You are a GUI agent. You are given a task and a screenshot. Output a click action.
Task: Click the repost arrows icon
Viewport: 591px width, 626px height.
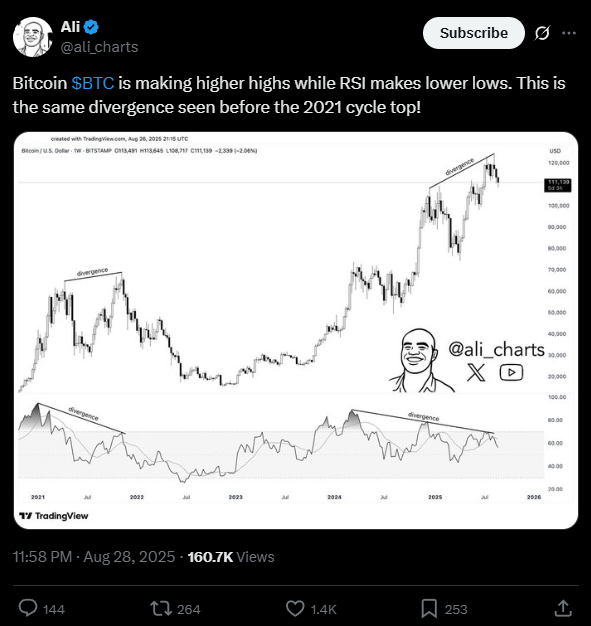coord(161,608)
